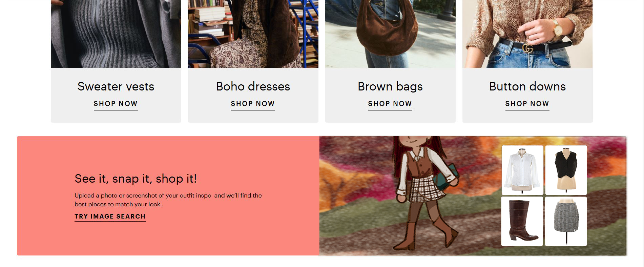Click Shop Now under Brown bags
The height and width of the screenshot is (267, 644).
pyautogui.click(x=390, y=104)
